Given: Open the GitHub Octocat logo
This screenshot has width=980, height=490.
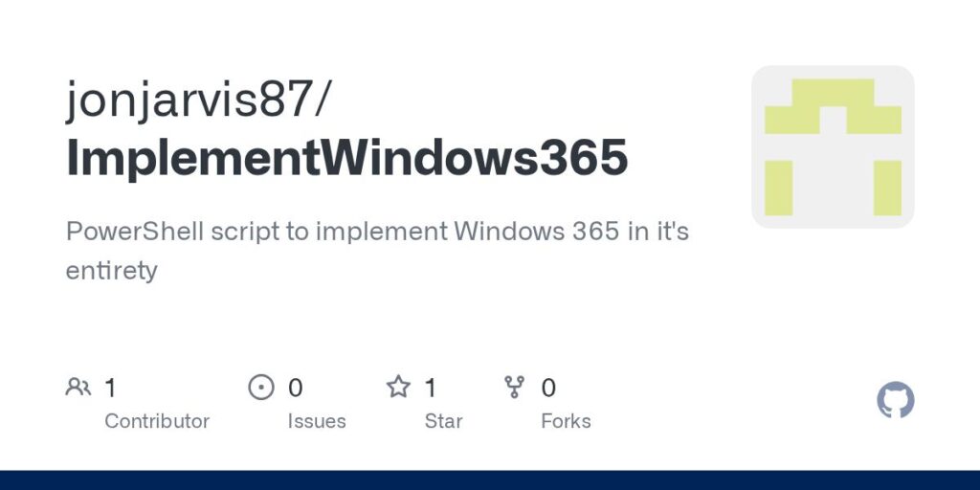Looking at the screenshot, I should pos(895,401).
